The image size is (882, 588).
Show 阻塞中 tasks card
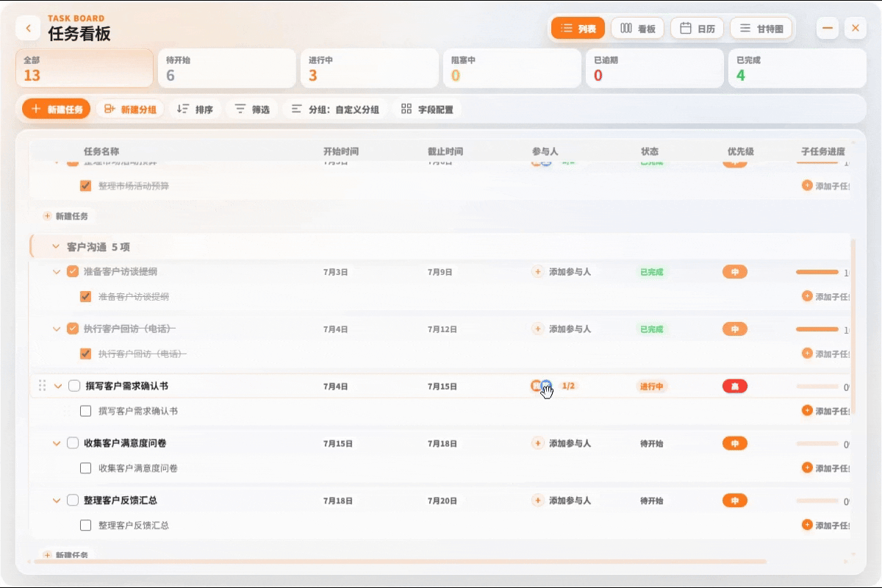512,68
